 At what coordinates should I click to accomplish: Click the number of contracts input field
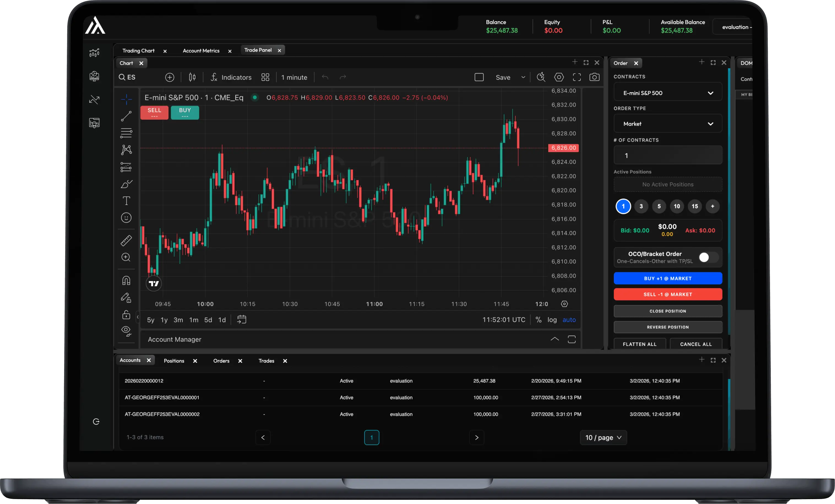pyautogui.click(x=668, y=155)
